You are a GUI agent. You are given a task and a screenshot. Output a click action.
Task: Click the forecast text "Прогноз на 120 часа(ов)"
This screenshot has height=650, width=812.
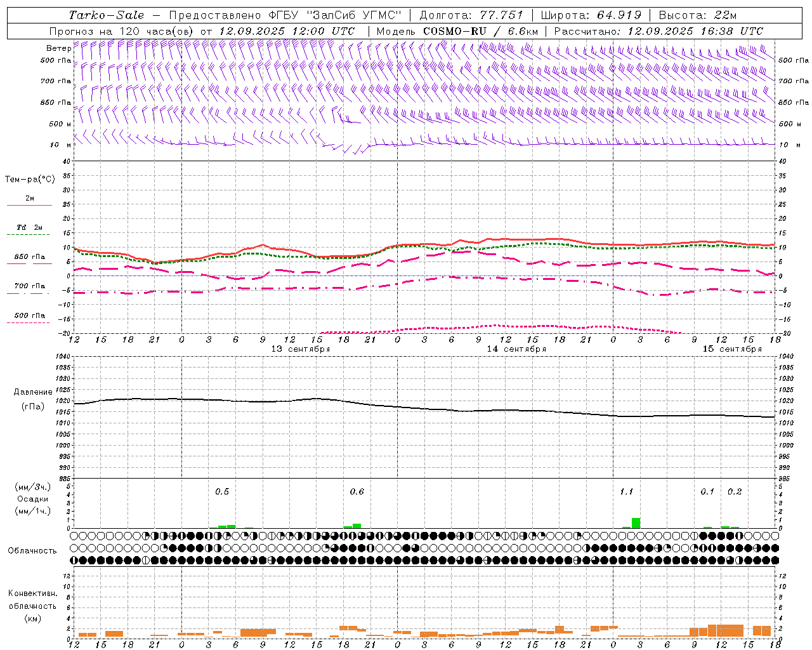coord(122,31)
